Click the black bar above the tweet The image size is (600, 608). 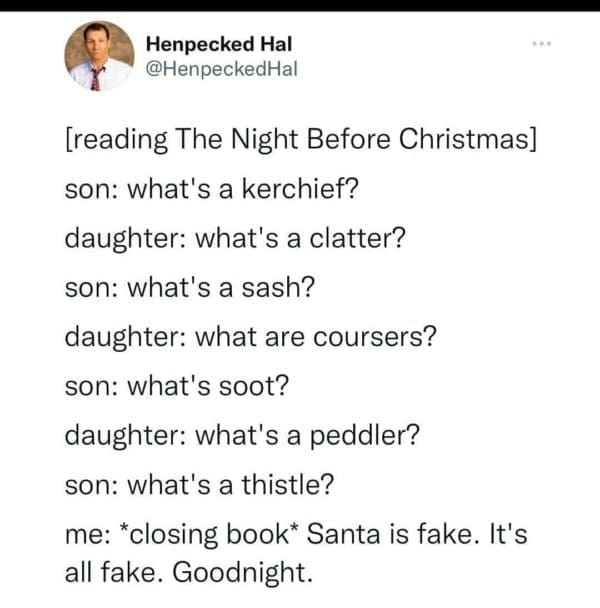300,4
